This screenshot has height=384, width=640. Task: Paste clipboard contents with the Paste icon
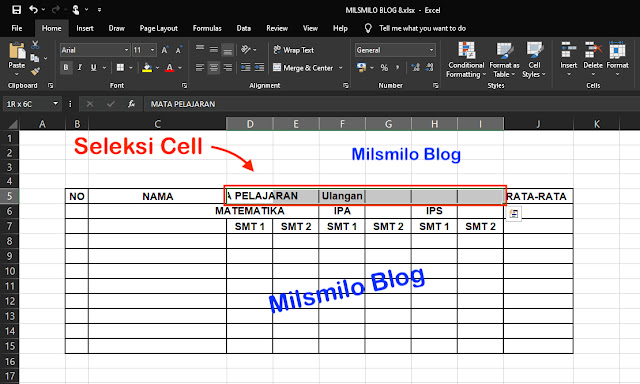click(x=17, y=51)
